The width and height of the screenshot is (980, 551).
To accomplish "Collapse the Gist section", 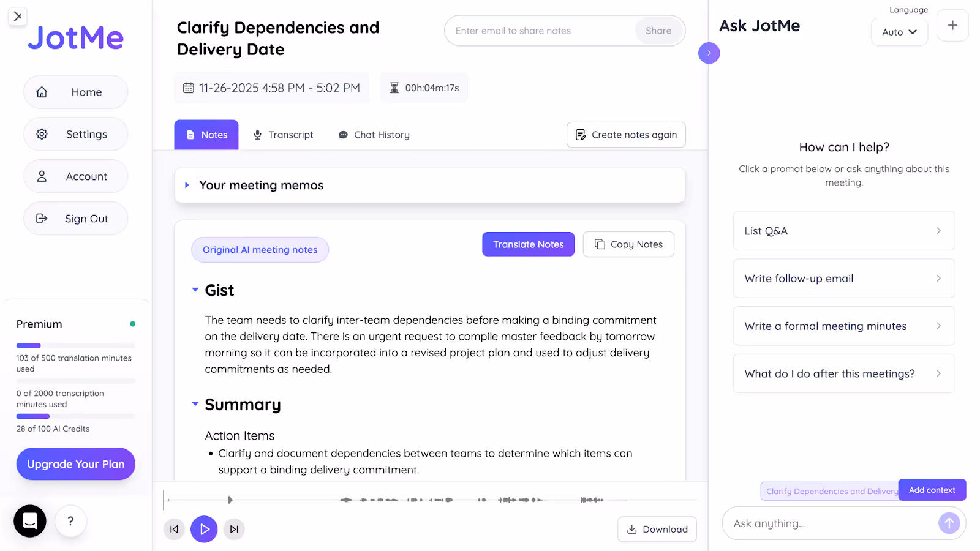I will point(195,290).
